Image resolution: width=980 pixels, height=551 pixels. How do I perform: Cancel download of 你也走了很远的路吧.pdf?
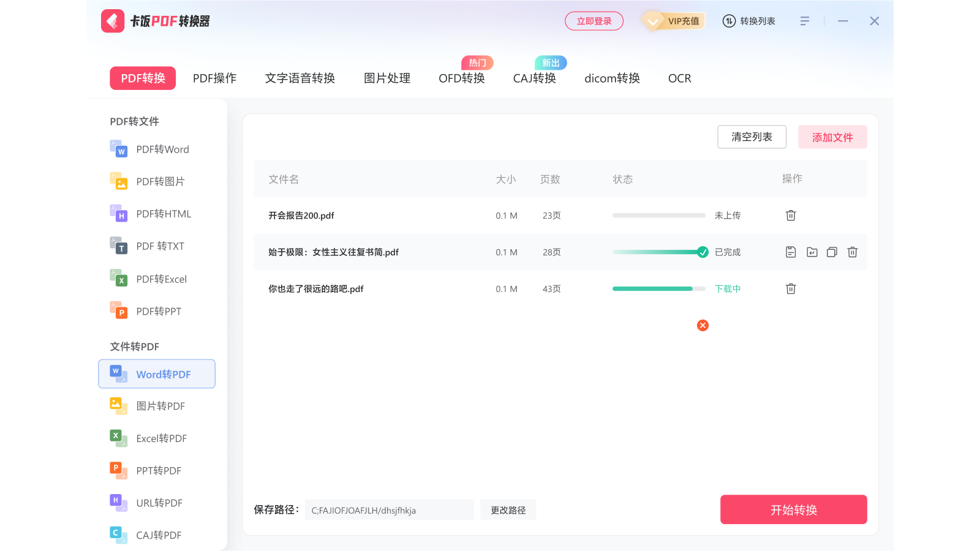click(x=703, y=325)
